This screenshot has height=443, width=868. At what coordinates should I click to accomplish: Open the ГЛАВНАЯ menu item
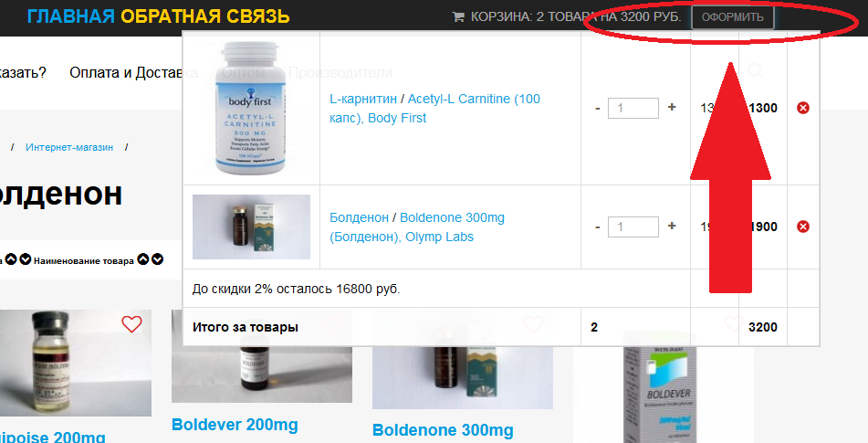point(71,16)
